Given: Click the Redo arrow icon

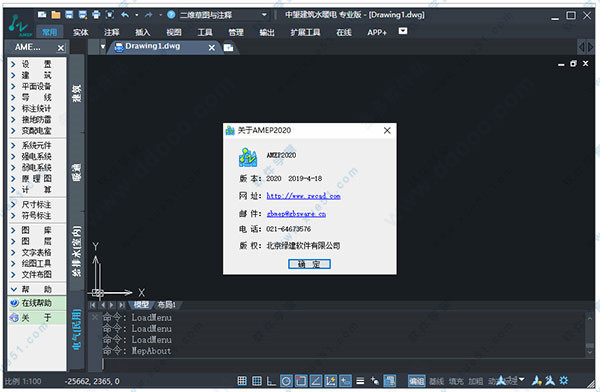Looking at the screenshot, I should click(149, 15).
